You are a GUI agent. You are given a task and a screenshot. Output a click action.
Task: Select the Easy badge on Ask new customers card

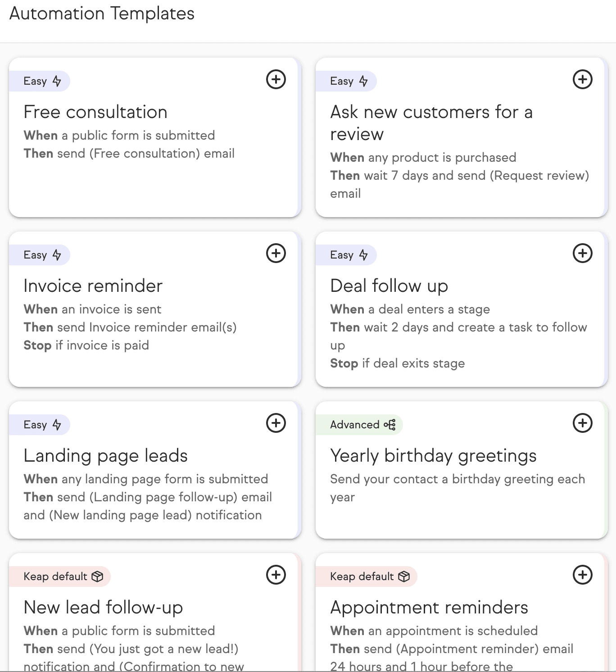347,81
